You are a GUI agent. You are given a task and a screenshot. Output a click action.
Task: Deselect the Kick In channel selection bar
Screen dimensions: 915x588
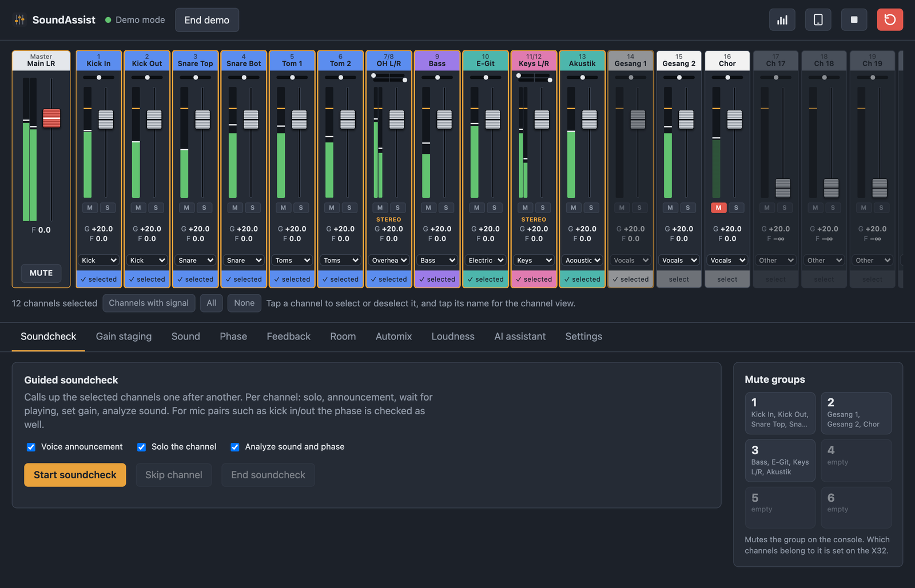(99, 279)
